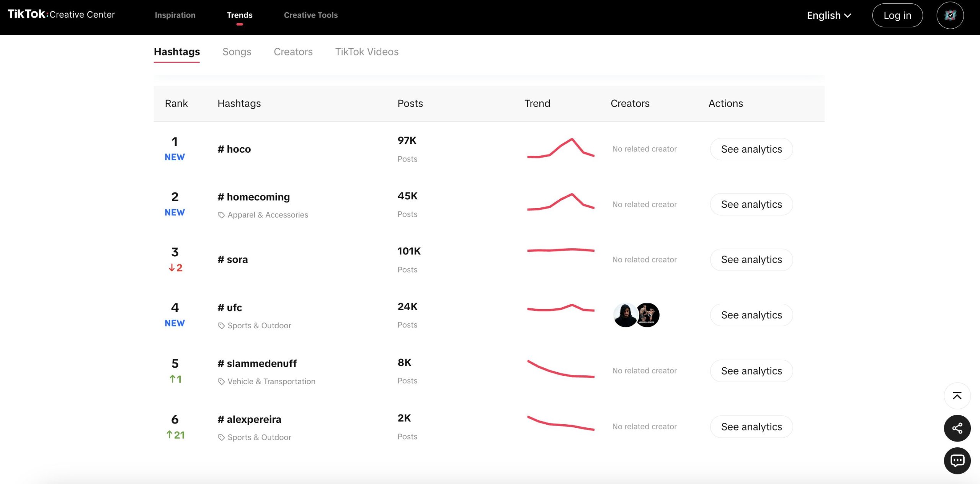Open the feedback chat bubble icon

[957, 460]
